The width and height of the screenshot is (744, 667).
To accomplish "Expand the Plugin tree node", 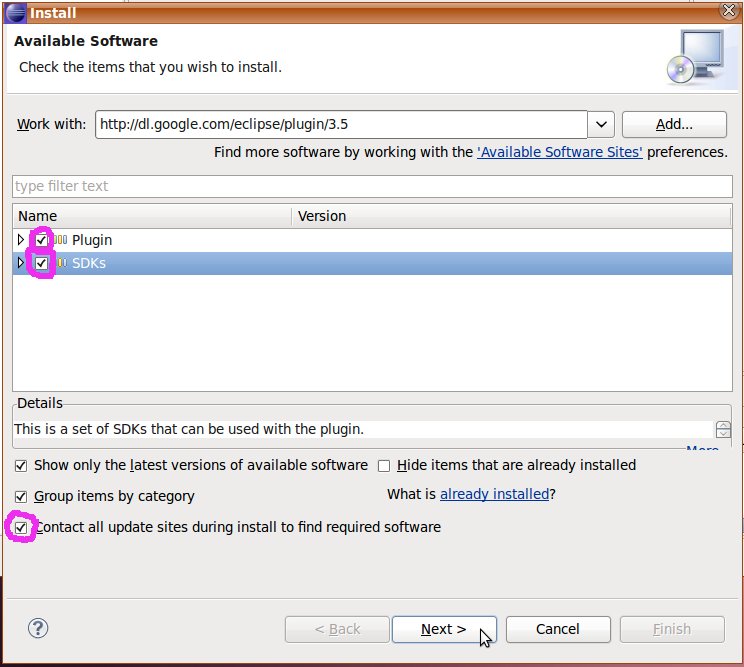I will coord(21,240).
